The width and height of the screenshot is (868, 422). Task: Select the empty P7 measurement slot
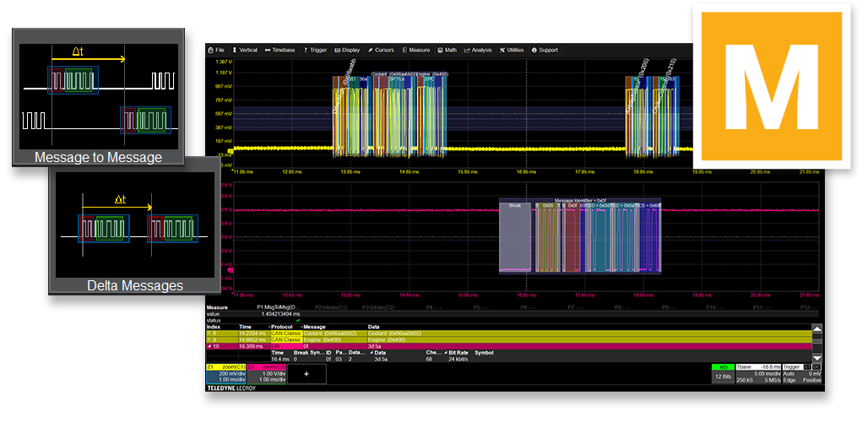[576, 307]
